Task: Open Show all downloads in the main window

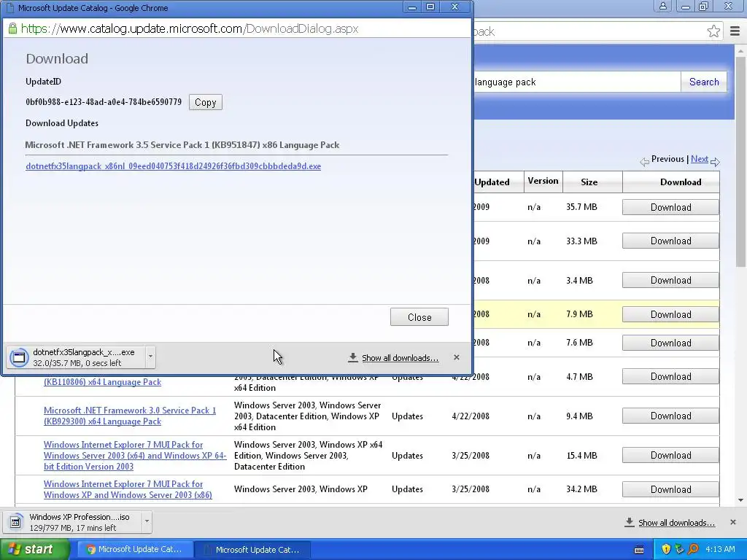Action: click(676, 522)
